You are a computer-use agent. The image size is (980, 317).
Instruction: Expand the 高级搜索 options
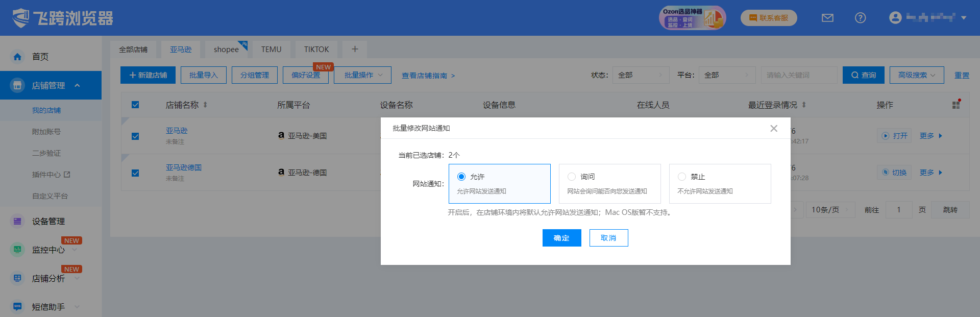click(x=916, y=75)
